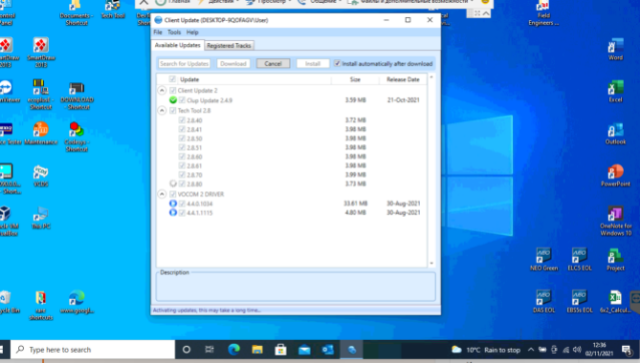Open the Excel desktop shortcut

[616, 91]
